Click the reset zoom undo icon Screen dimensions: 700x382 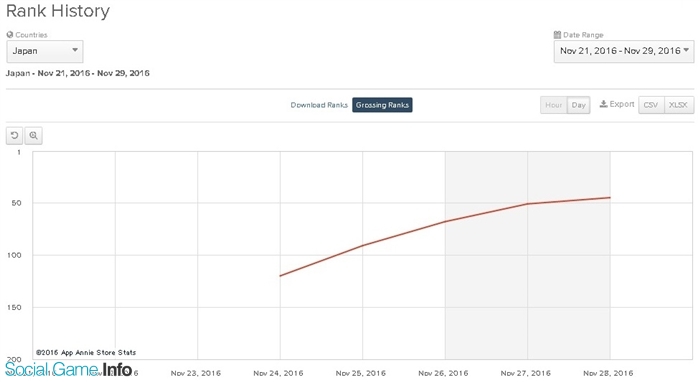pyautogui.click(x=14, y=135)
